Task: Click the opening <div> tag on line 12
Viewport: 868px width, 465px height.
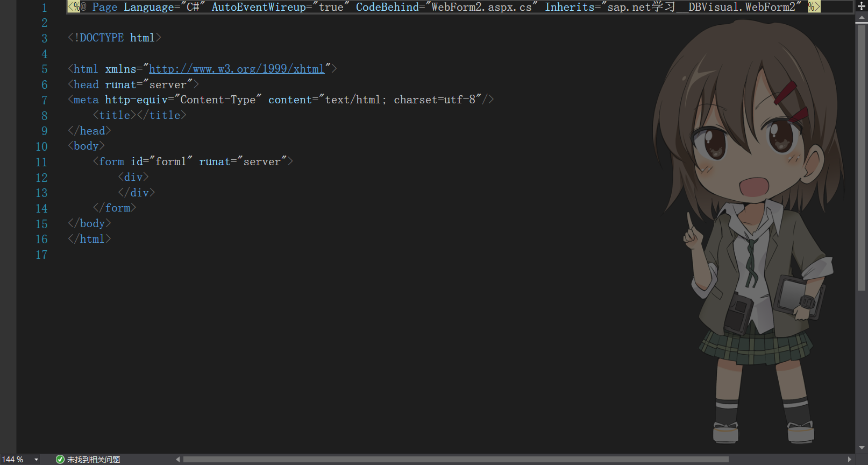Action: 133,177
